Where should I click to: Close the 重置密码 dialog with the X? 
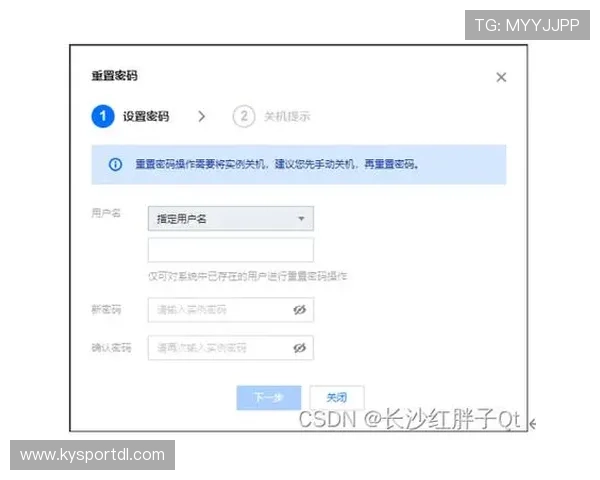(x=501, y=77)
